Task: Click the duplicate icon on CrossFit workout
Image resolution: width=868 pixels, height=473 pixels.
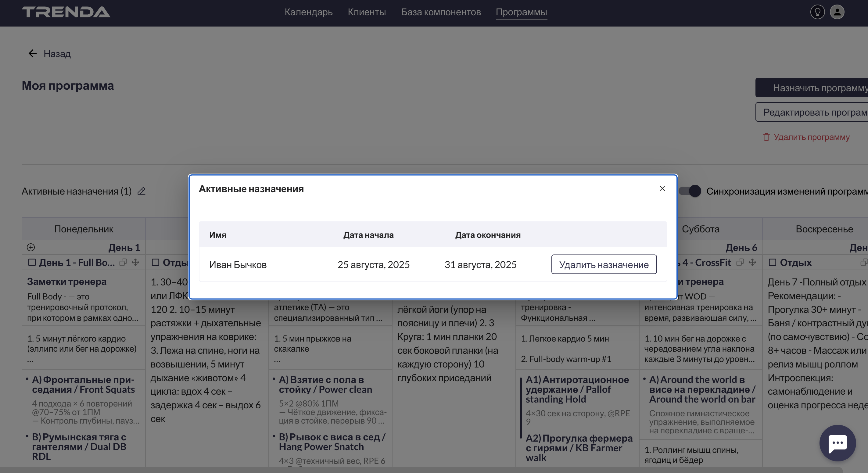Action: [740, 263]
